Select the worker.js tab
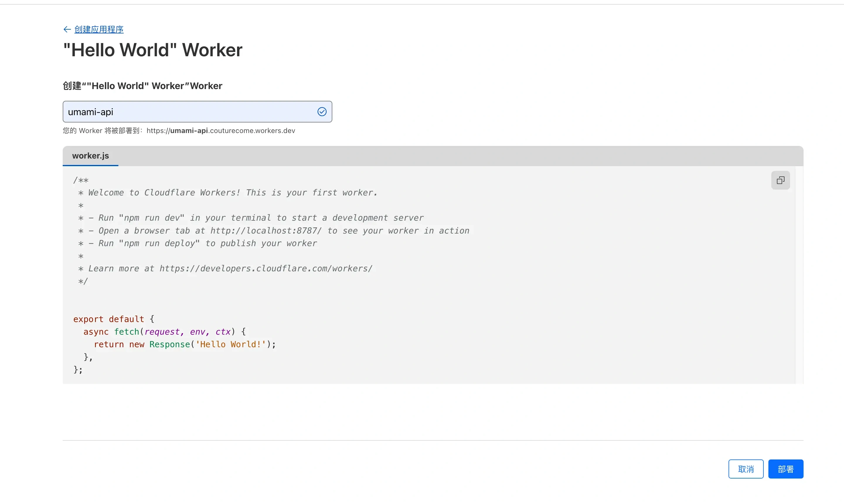The height and width of the screenshot is (504, 844). pyautogui.click(x=90, y=156)
